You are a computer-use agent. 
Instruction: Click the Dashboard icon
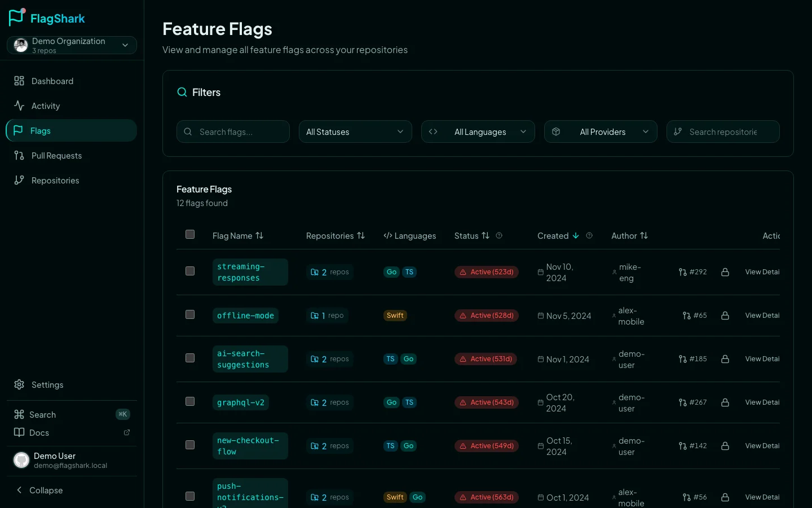(19, 81)
